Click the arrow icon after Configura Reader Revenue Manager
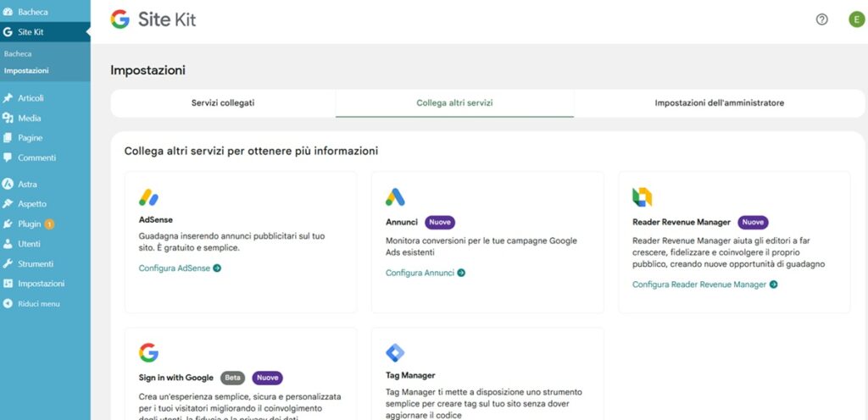Viewport: 868px width, 420px height. (x=773, y=285)
